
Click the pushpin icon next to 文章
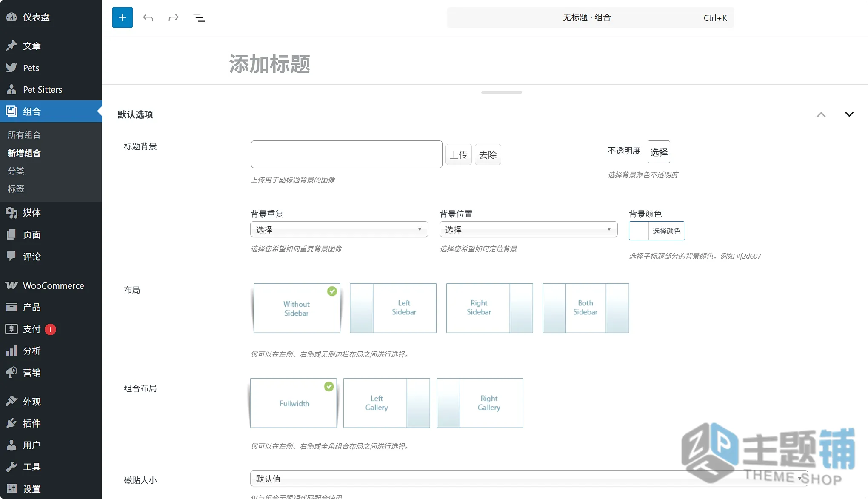pyautogui.click(x=11, y=46)
